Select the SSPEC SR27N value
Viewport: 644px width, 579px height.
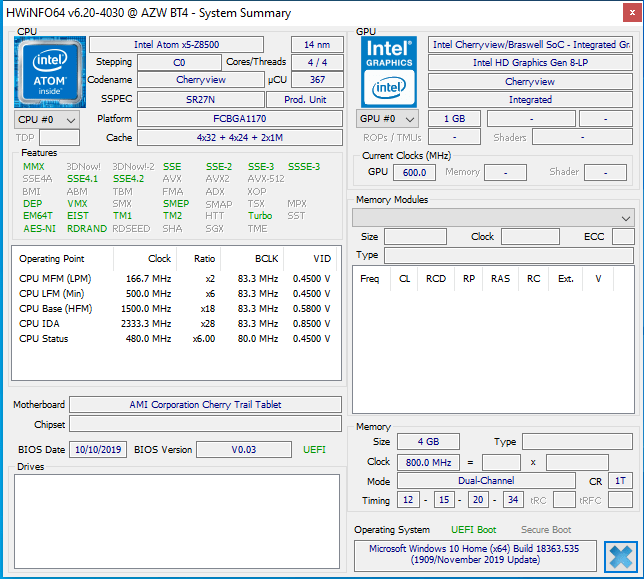click(200, 99)
